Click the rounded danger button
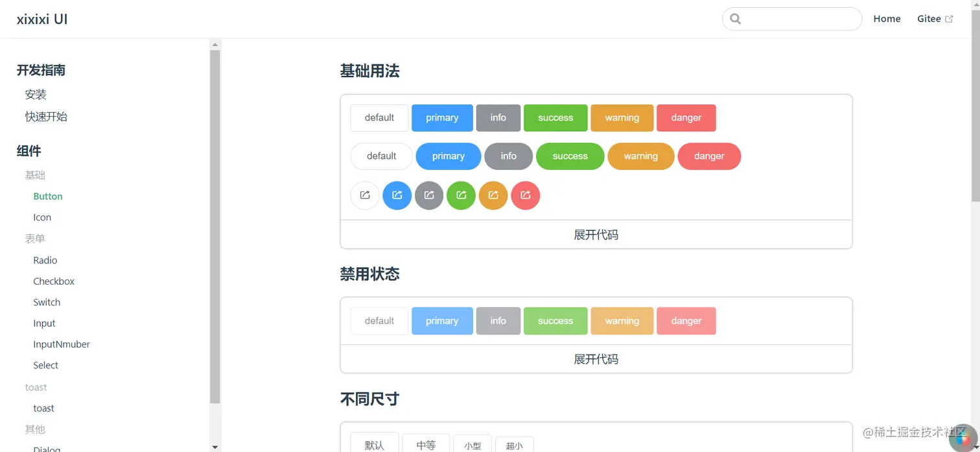Screen dimensions: 980x452 (x=709, y=156)
